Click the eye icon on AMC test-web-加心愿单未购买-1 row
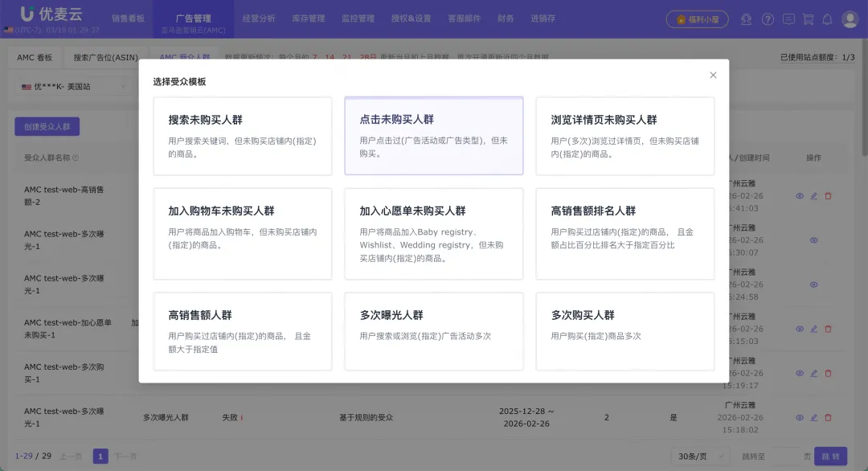The width and height of the screenshot is (868, 471). (x=799, y=328)
